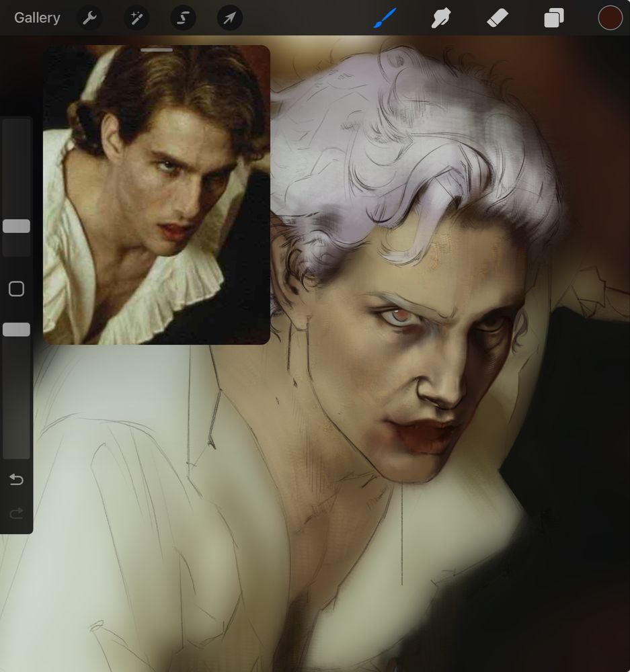Open the brush library via the brush icon
Screen dimensions: 630x672
pos(385,17)
